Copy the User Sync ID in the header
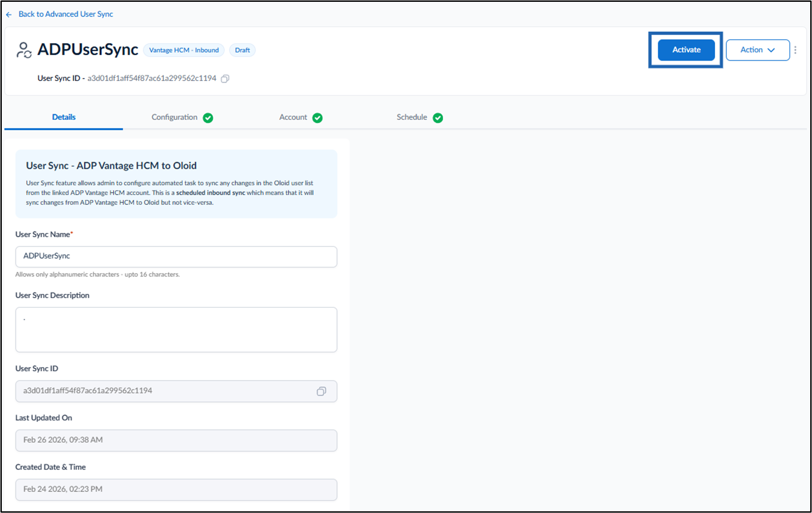This screenshot has height=513, width=812. pyautogui.click(x=225, y=79)
